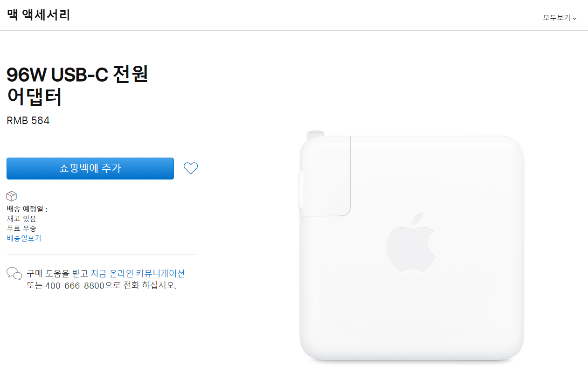
Task: Open the 배송일보기 link
Action: (24, 238)
